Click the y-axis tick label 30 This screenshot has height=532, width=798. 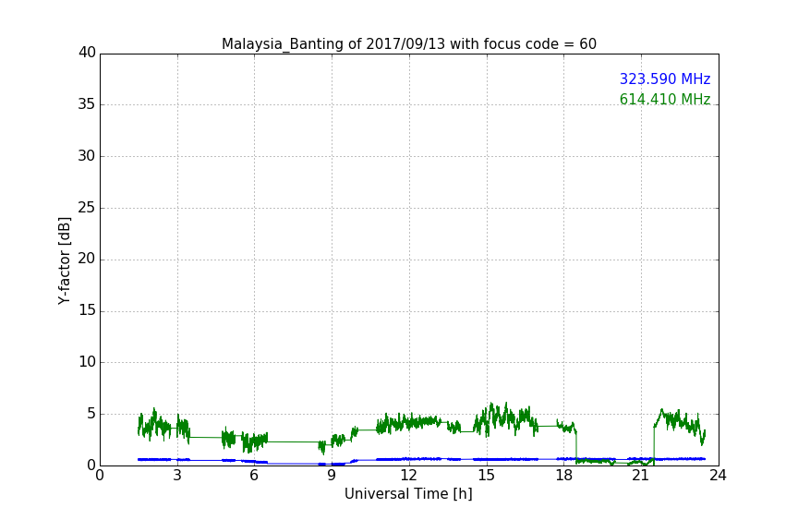(x=87, y=156)
